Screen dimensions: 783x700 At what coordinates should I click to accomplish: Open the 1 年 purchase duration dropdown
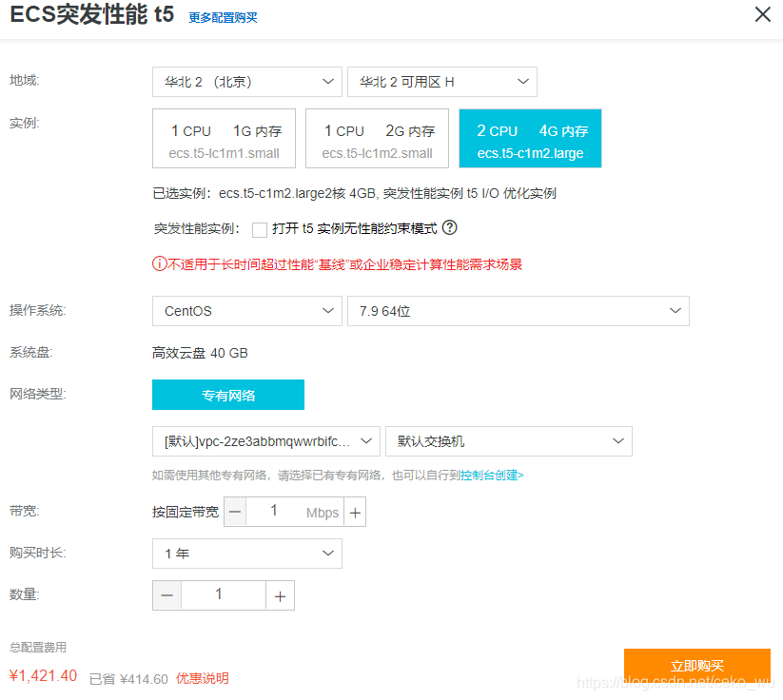[247, 554]
